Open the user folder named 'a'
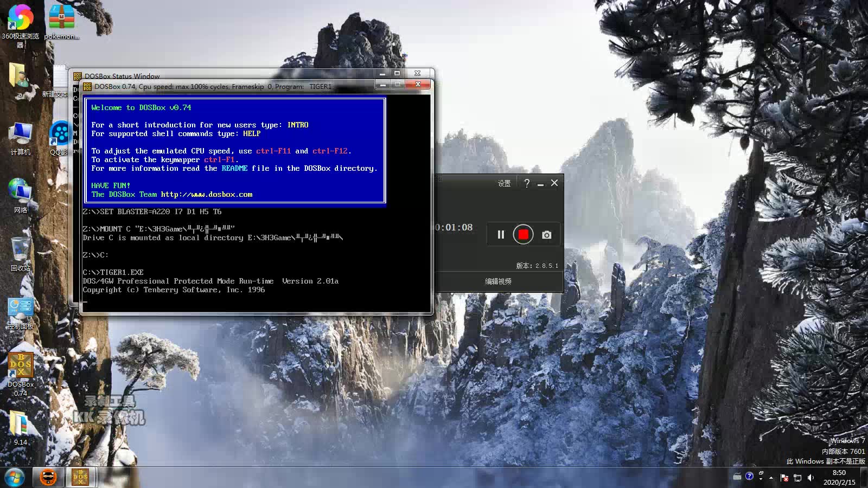This screenshot has width=868, height=488. coord(20,80)
